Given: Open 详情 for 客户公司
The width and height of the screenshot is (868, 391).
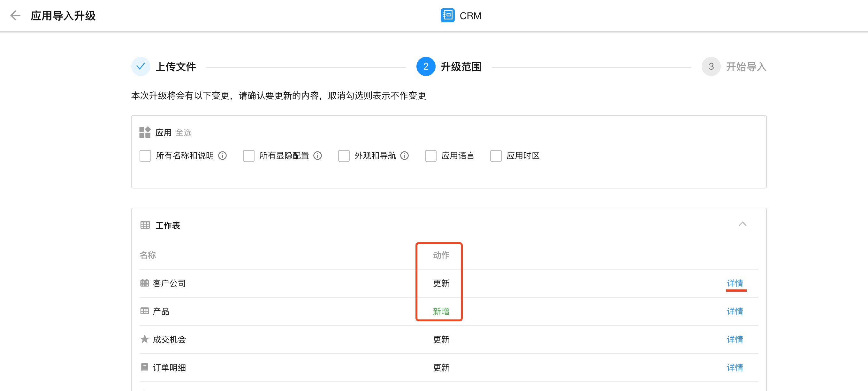Looking at the screenshot, I should (735, 283).
